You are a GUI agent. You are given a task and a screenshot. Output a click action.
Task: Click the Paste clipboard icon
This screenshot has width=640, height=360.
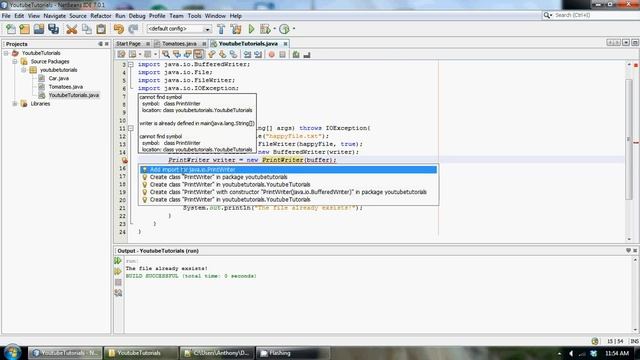coord(101,29)
